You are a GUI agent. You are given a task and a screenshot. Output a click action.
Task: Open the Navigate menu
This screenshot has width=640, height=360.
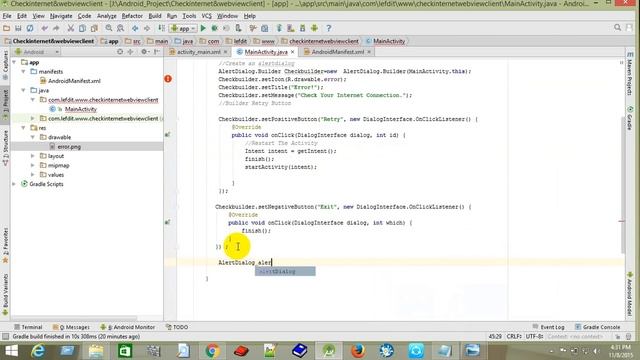click(61, 16)
